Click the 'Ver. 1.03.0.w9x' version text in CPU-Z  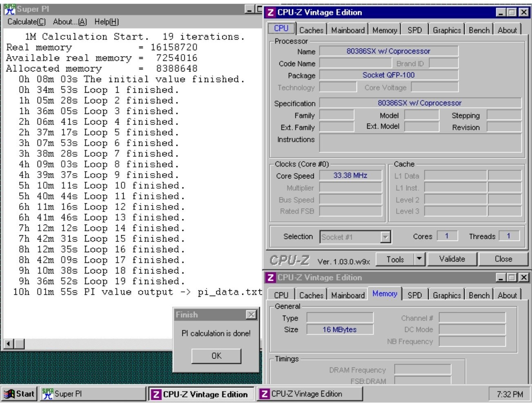(344, 261)
